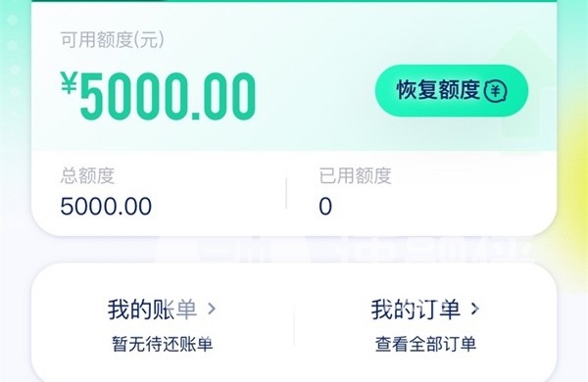Click the divider between 总额度 and 已用额度
Viewport: 588px width, 382px height.
click(286, 193)
